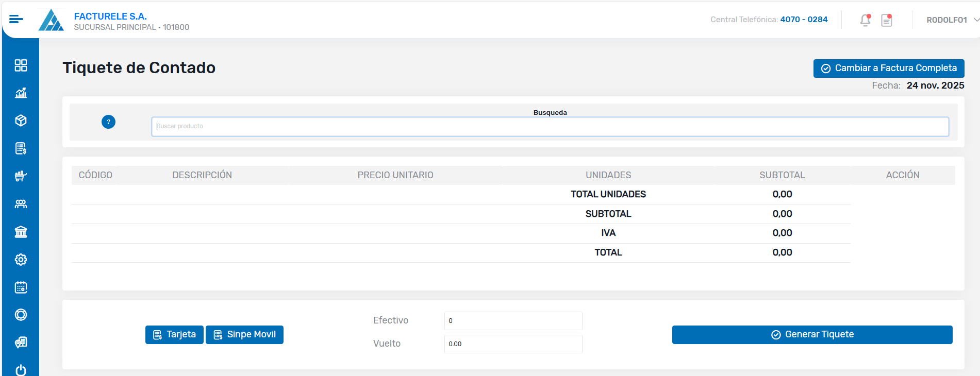Open the bank building icon in sidebar
Viewport: 980px width, 376px height.
coord(21,232)
